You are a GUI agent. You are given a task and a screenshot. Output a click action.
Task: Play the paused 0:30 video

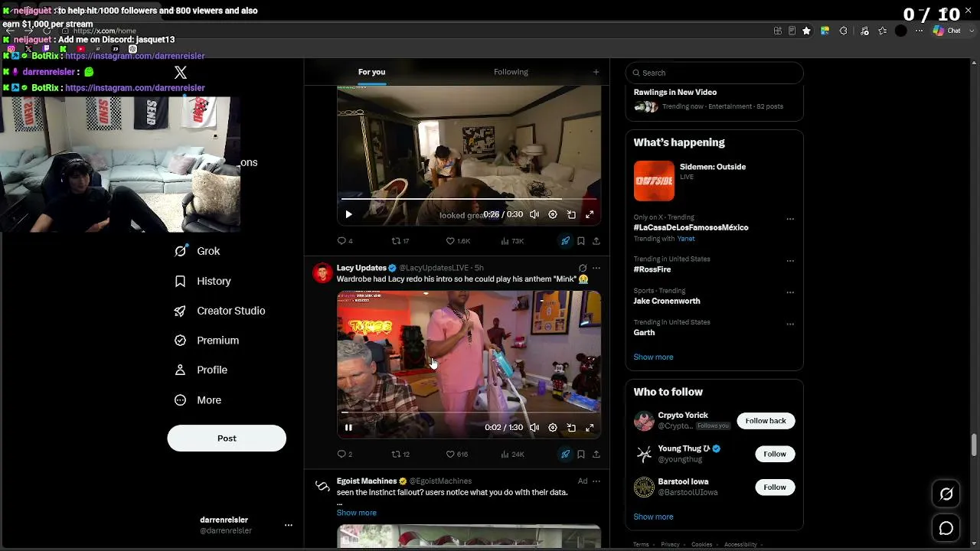tap(348, 215)
